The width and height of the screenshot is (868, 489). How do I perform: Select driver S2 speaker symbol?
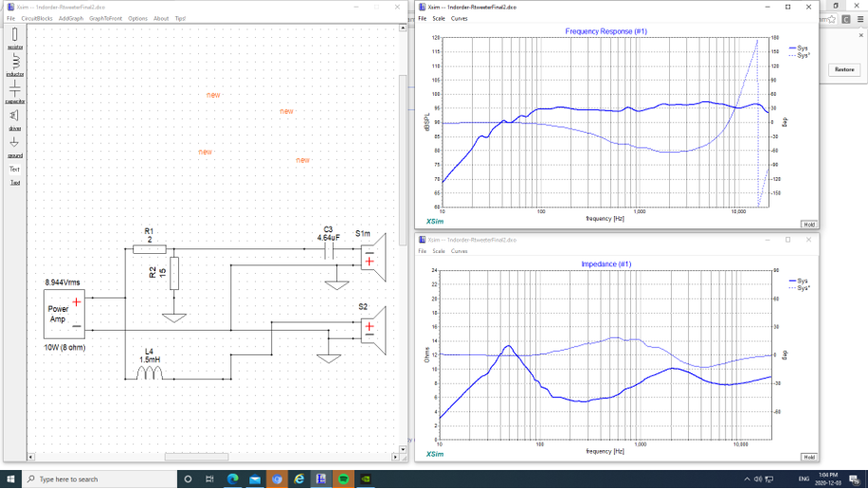click(x=373, y=331)
